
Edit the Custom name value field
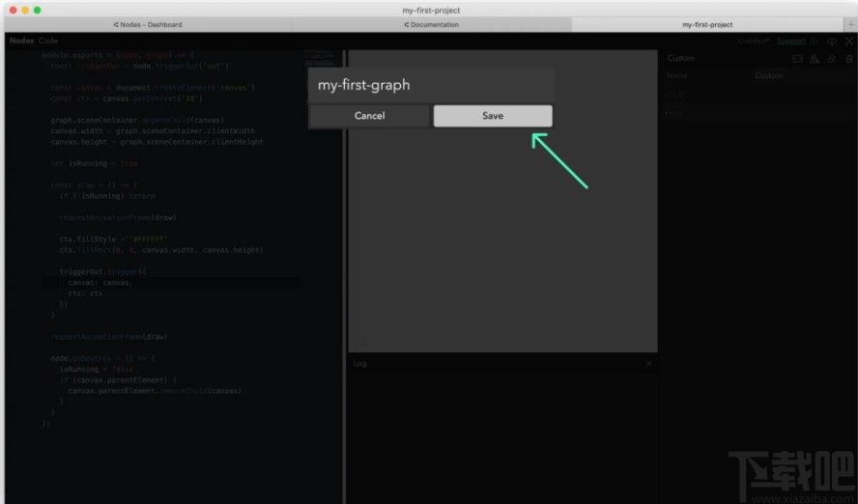pyautogui.click(x=802, y=75)
